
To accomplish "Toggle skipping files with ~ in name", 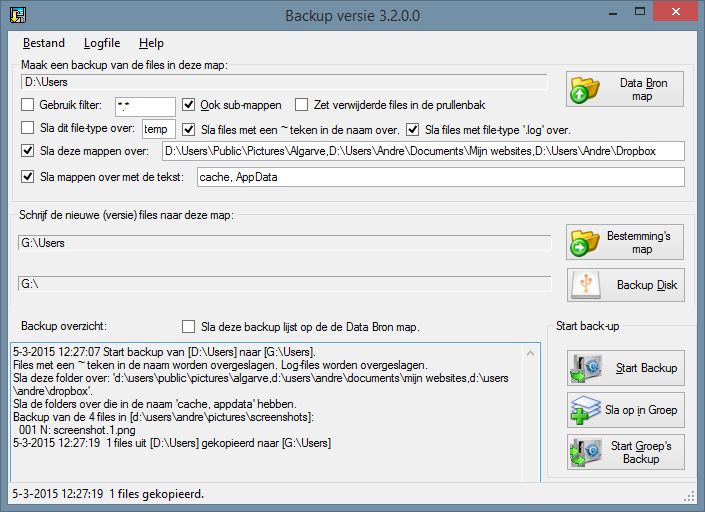I will (188, 130).
